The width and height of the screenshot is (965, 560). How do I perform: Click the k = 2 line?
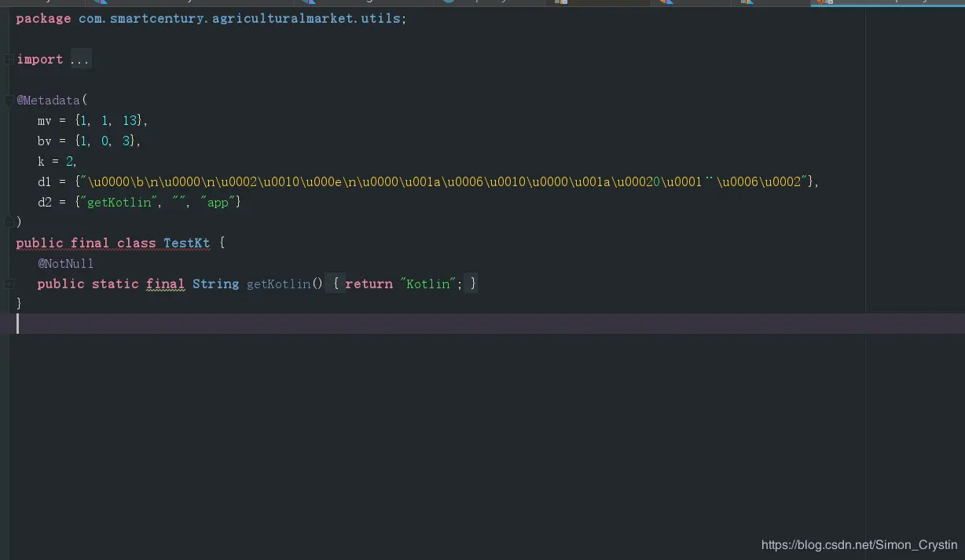[x=57, y=161]
